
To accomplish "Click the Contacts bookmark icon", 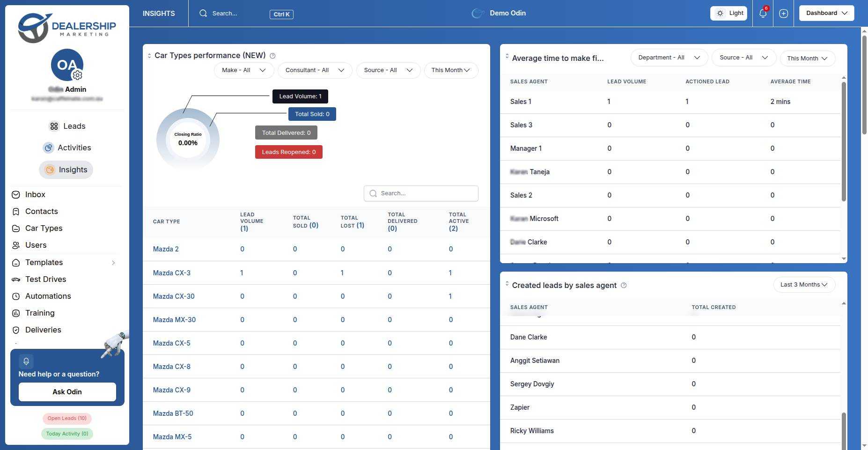I will click(x=16, y=212).
